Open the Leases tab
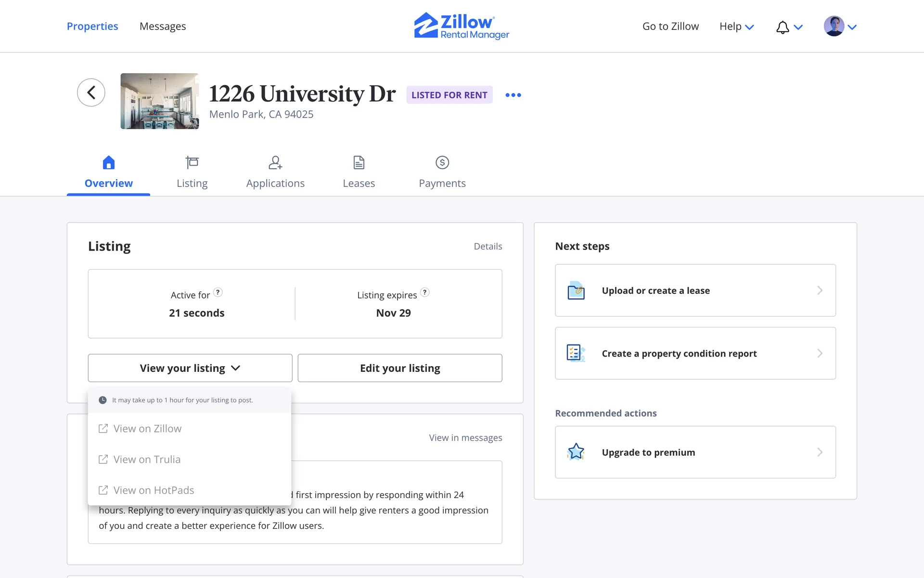The width and height of the screenshot is (924, 578). pyautogui.click(x=359, y=172)
